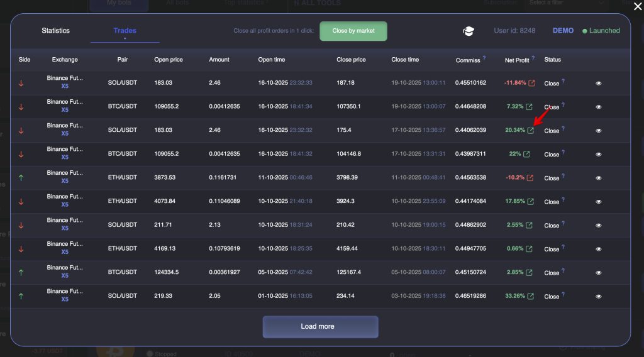644x357 pixels.
Task: Close the trades modal with the X icon
Action: tap(637, 6)
